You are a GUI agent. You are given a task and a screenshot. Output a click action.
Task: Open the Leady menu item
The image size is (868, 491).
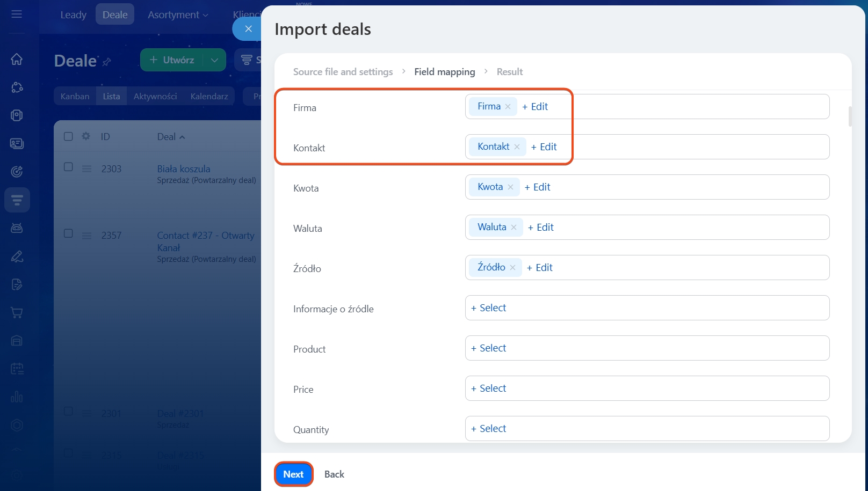click(x=73, y=15)
